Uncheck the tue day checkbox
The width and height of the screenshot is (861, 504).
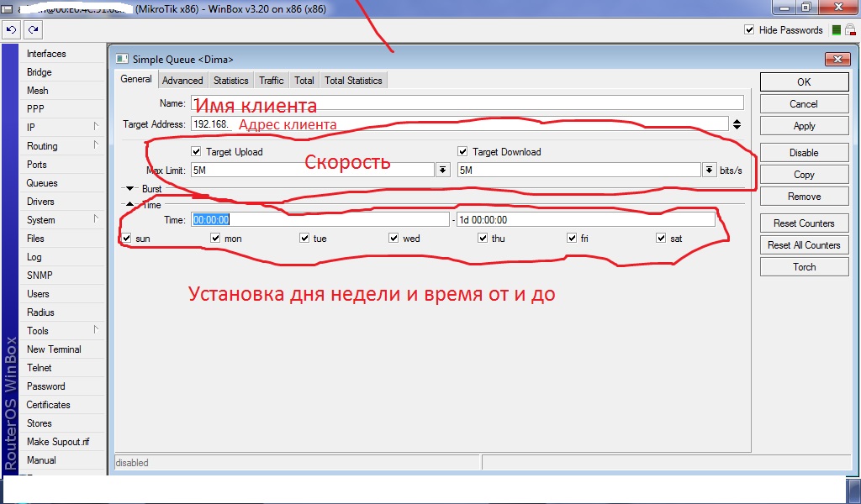(304, 238)
